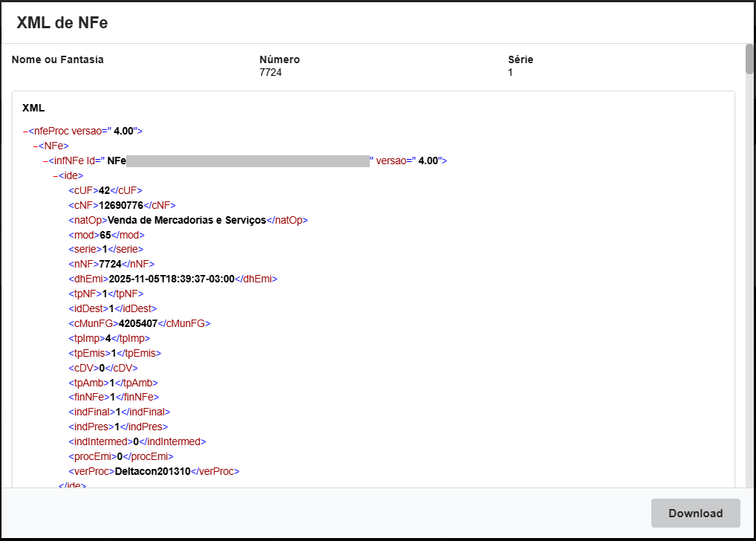The image size is (756, 541).
Task: Collapse the ide element toggle
Action: [55, 175]
